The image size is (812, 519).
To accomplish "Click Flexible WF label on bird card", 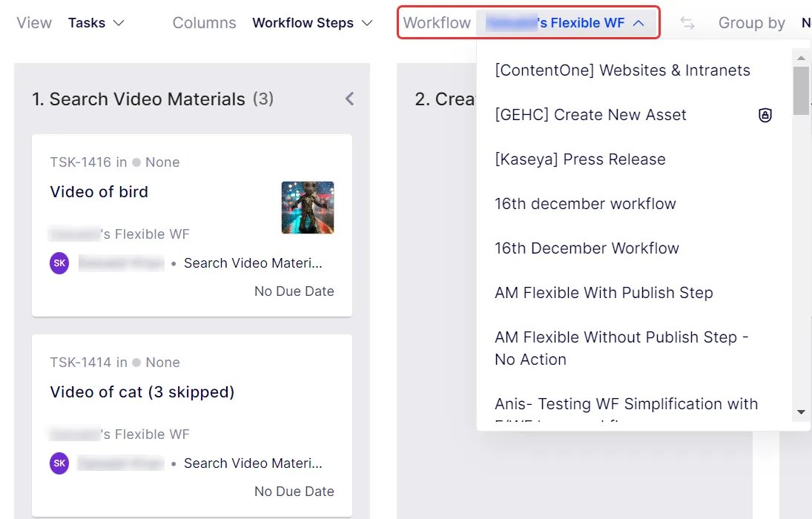I will 119,234.
